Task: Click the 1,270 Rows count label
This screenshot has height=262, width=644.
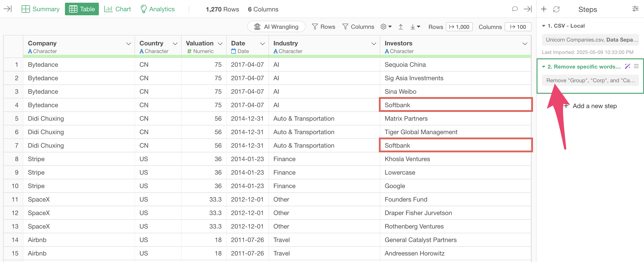Action: (222, 9)
